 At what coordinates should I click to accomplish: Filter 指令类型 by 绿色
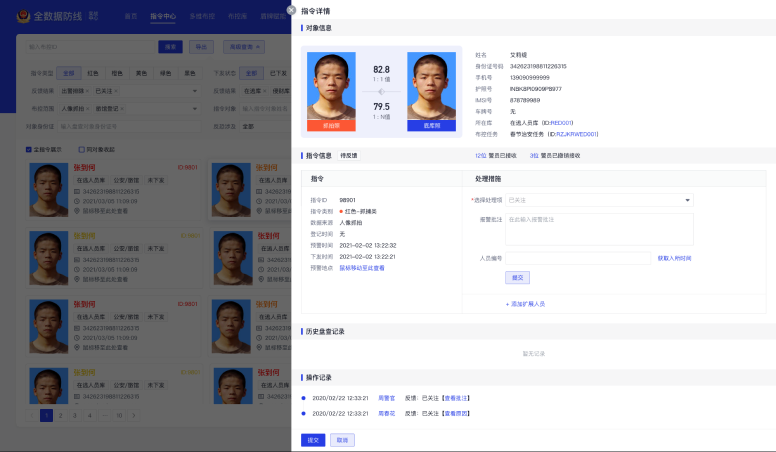click(165, 73)
